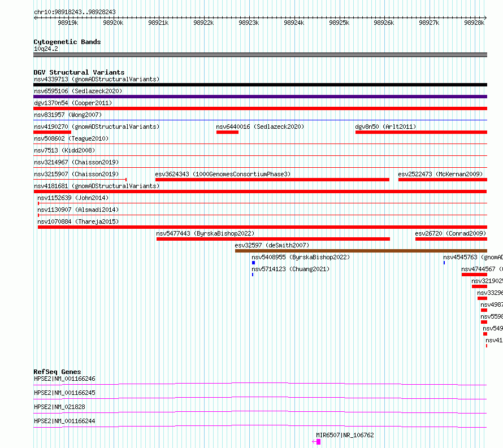Click the 98926k ruler tick label
Viewport: 503px width, 448px height.
click(x=384, y=23)
